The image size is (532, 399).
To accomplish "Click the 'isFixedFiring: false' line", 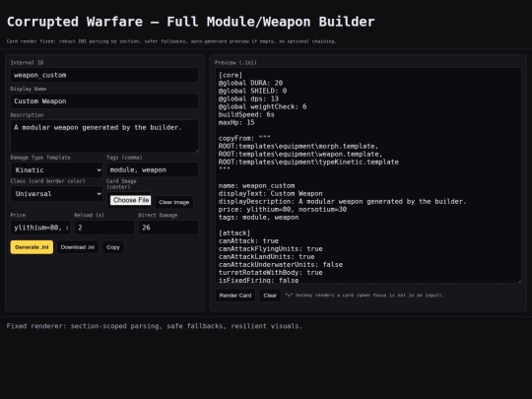I will [258, 280].
